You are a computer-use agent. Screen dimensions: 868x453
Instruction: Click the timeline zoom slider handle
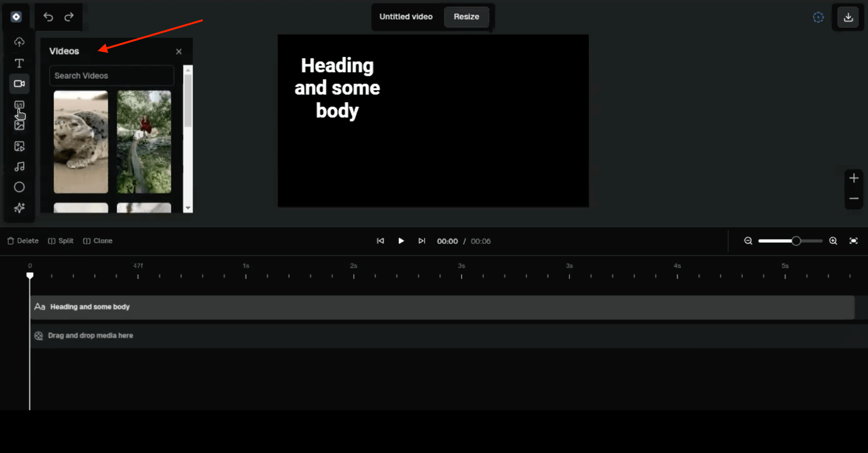(x=796, y=241)
